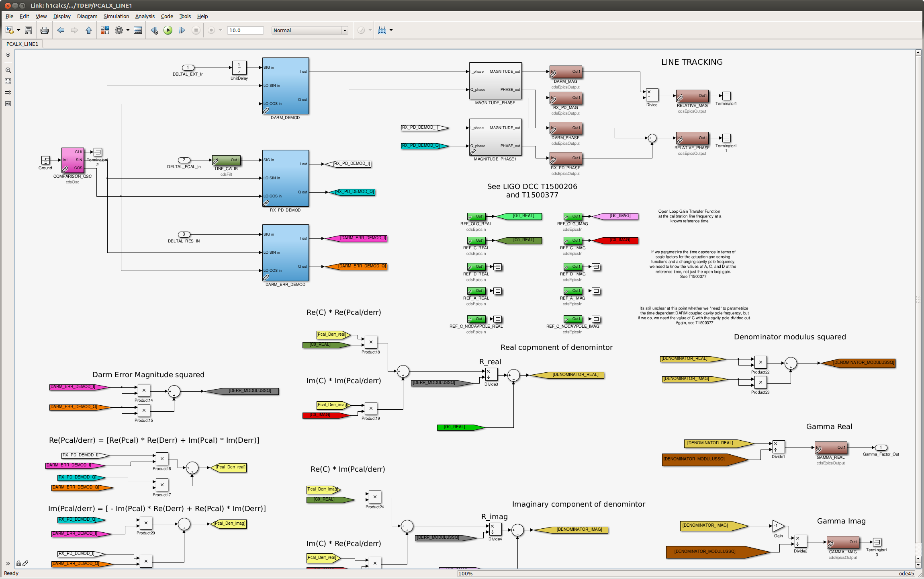924x579 pixels.
Task: Select the Divide block near RELATIVE_MAG
Action: tap(652, 95)
